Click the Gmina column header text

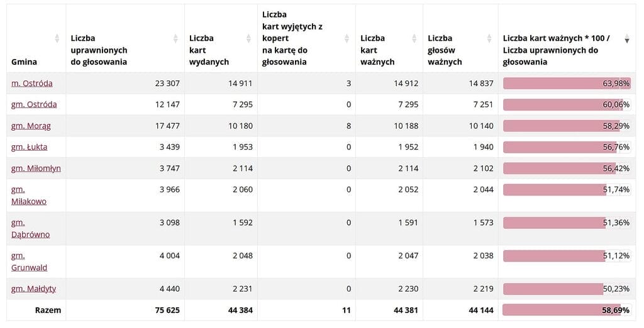click(x=24, y=62)
